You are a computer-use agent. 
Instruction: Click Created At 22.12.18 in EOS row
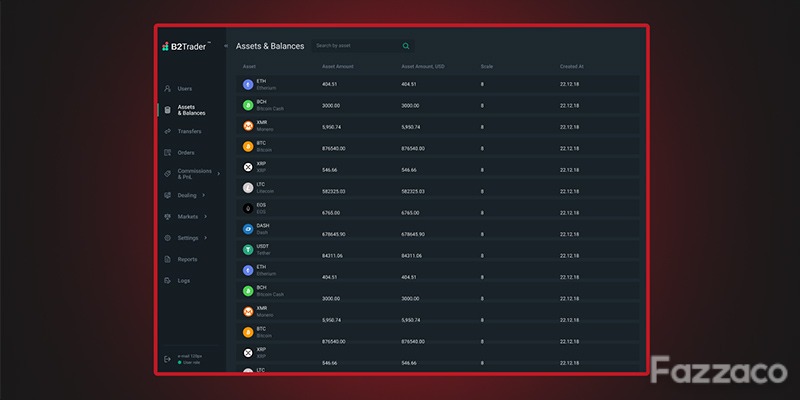click(x=569, y=213)
